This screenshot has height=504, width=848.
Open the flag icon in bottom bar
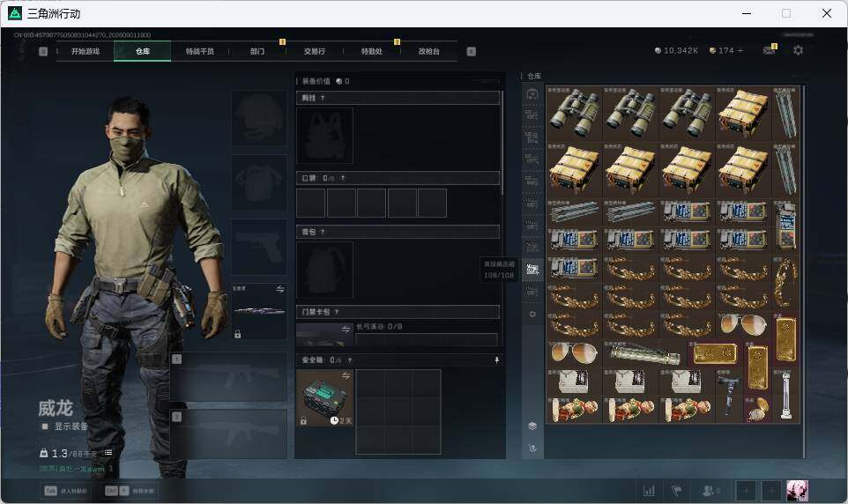coord(676,491)
